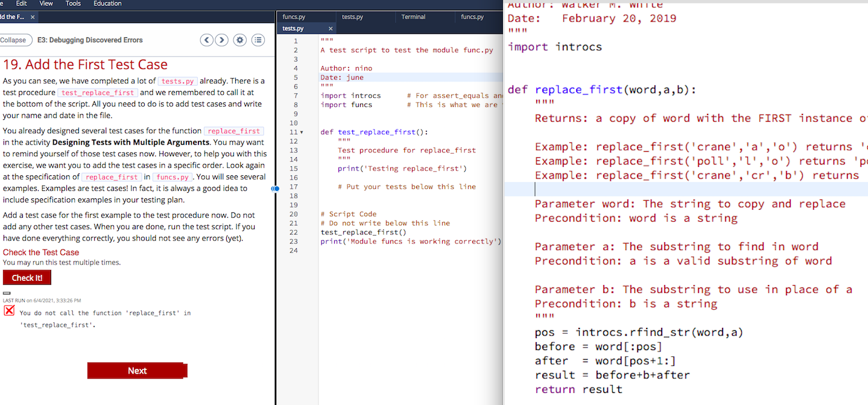Click the 'import funcs' line in tests.py
This screenshot has height=405, width=868.
coord(346,105)
